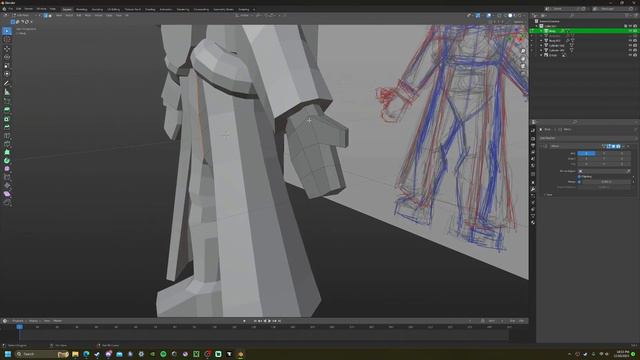This screenshot has width=640, height=360.
Task: Switch to the Modeling workspace tab
Action: (x=82, y=9)
